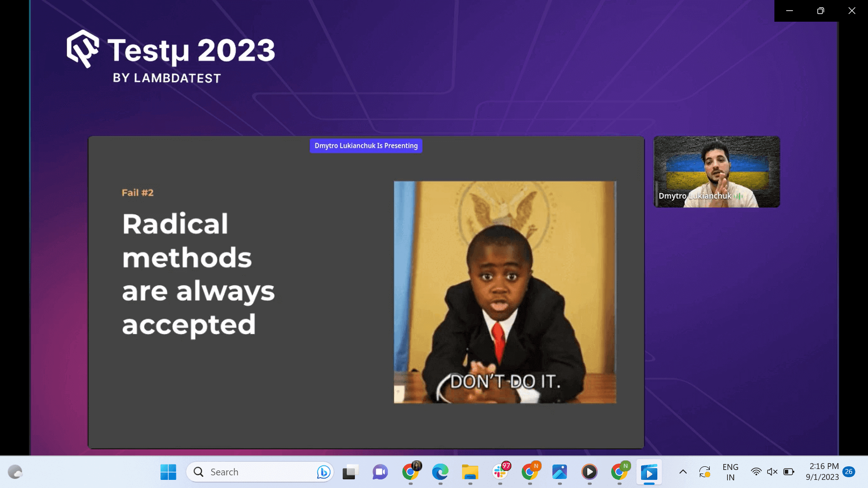Switch to the Movies & TV player icon

[649, 472]
